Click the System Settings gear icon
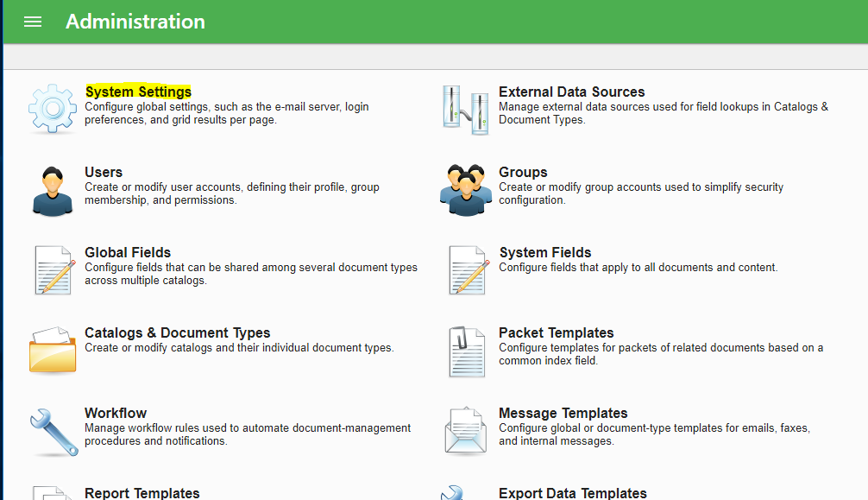 point(53,109)
